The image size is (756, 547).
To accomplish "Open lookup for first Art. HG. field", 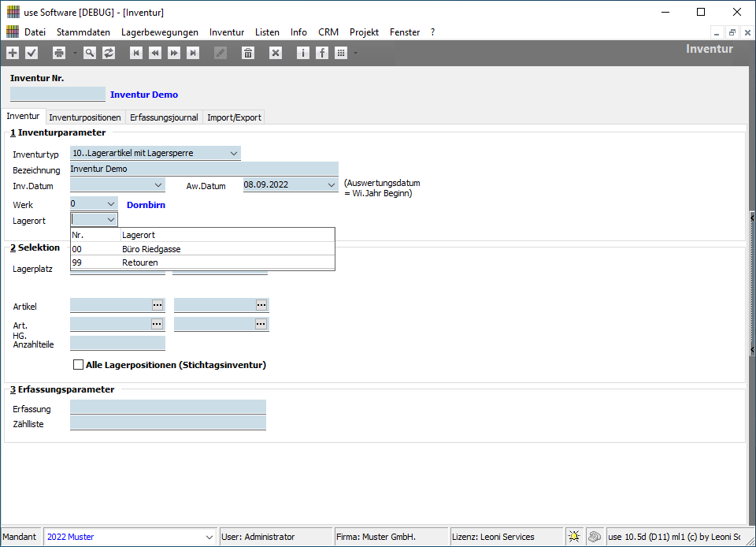I will (157, 324).
